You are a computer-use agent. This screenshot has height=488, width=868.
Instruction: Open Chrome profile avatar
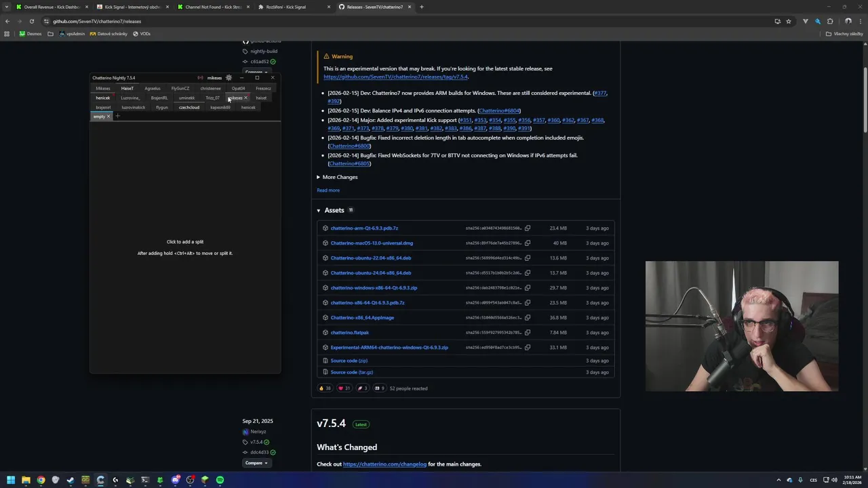click(848, 21)
